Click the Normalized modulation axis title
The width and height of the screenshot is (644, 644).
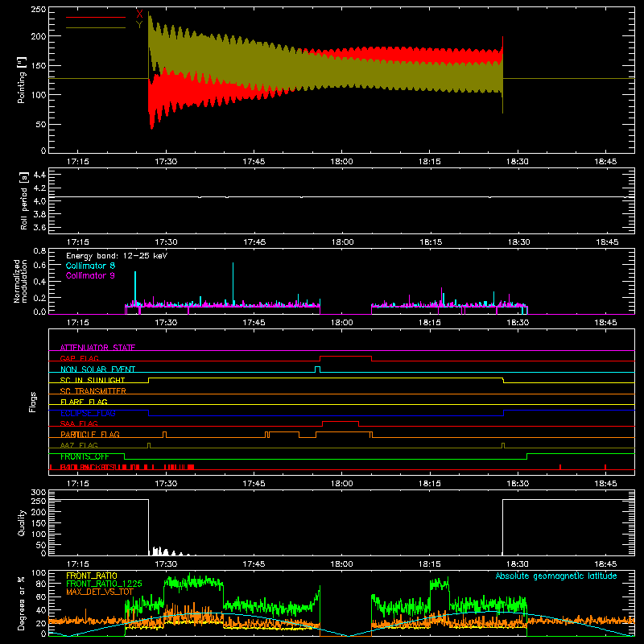[x=20, y=281]
